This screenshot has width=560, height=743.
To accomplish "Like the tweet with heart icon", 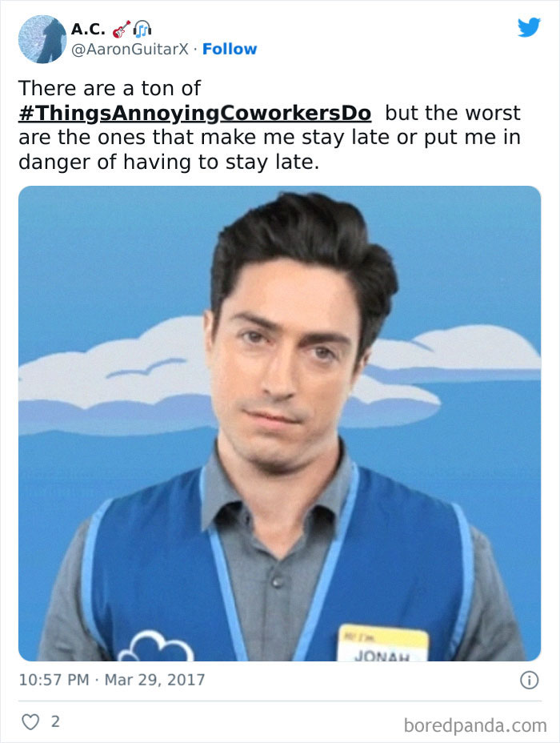I will pyautogui.click(x=30, y=721).
